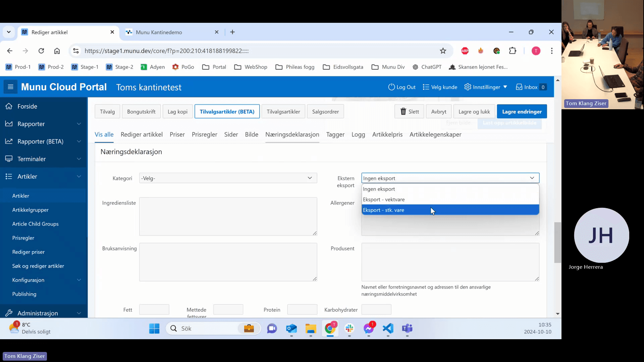Switch to the Prisregler tab
This screenshot has width=644, height=362.
click(x=204, y=134)
